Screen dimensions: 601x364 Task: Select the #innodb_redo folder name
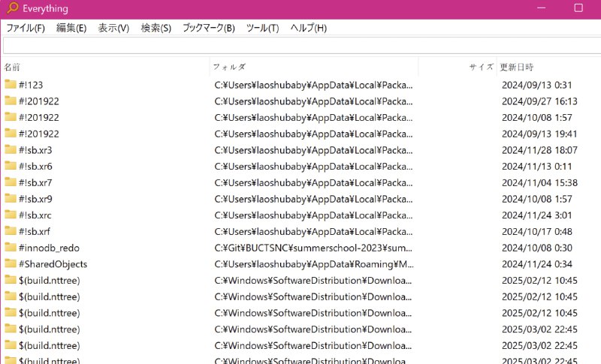point(49,248)
